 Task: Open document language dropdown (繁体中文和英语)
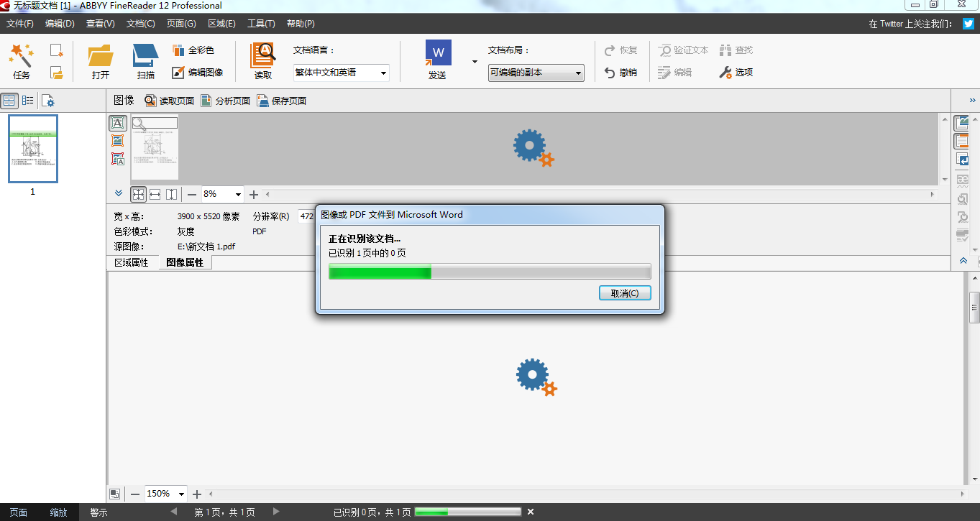coord(342,73)
